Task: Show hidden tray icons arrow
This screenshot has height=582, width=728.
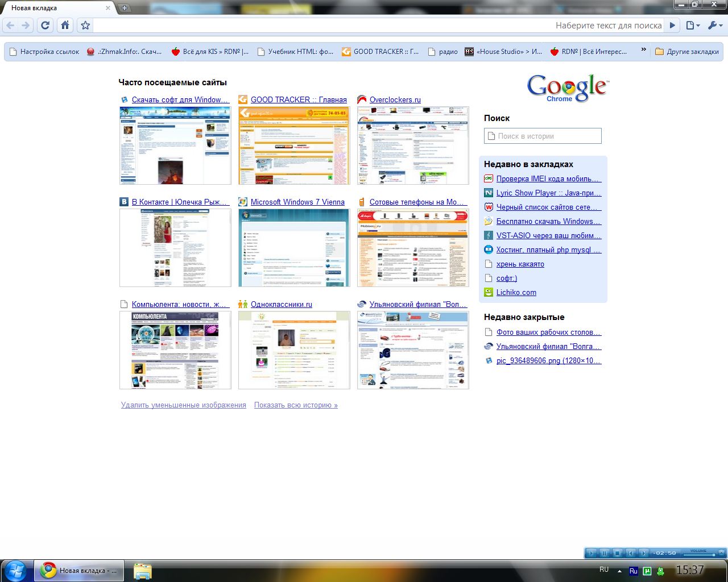Action: [619, 571]
